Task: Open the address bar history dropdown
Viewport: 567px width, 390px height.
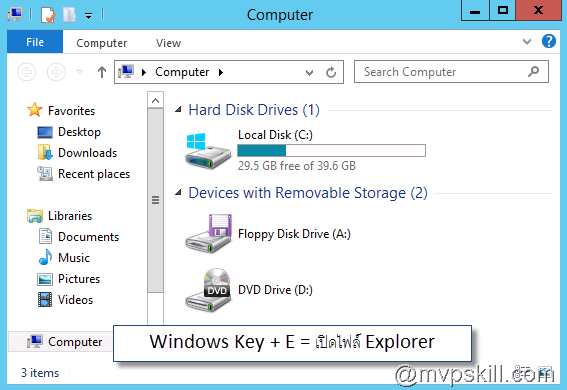Action: (x=309, y=72)
